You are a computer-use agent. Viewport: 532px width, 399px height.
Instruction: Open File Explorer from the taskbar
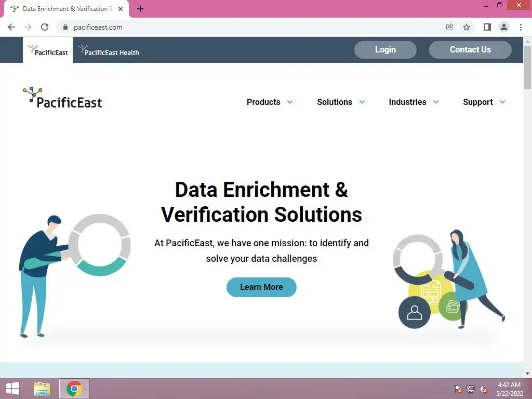click(42, 389)
